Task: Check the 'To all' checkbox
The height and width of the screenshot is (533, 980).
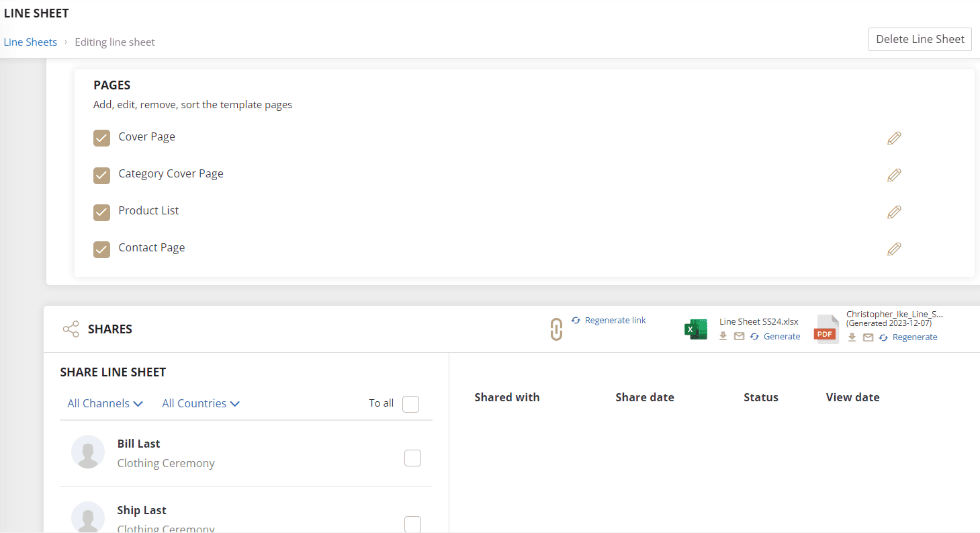Action: click(410, 404)
